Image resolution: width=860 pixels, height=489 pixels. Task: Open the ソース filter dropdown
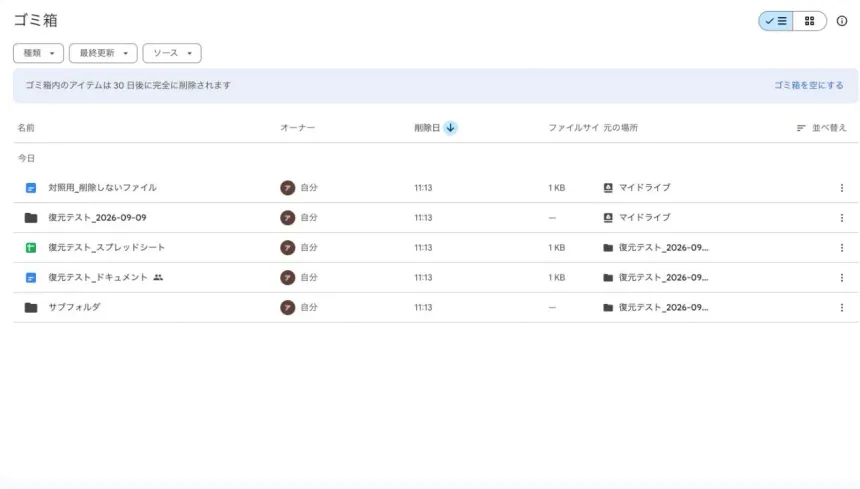172,53
